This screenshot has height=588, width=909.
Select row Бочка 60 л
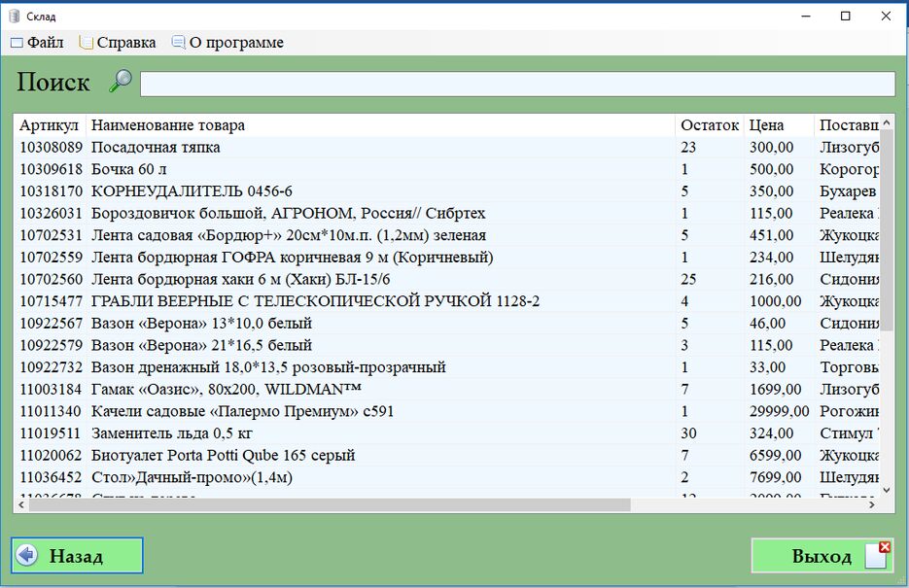tap(446, 169)
